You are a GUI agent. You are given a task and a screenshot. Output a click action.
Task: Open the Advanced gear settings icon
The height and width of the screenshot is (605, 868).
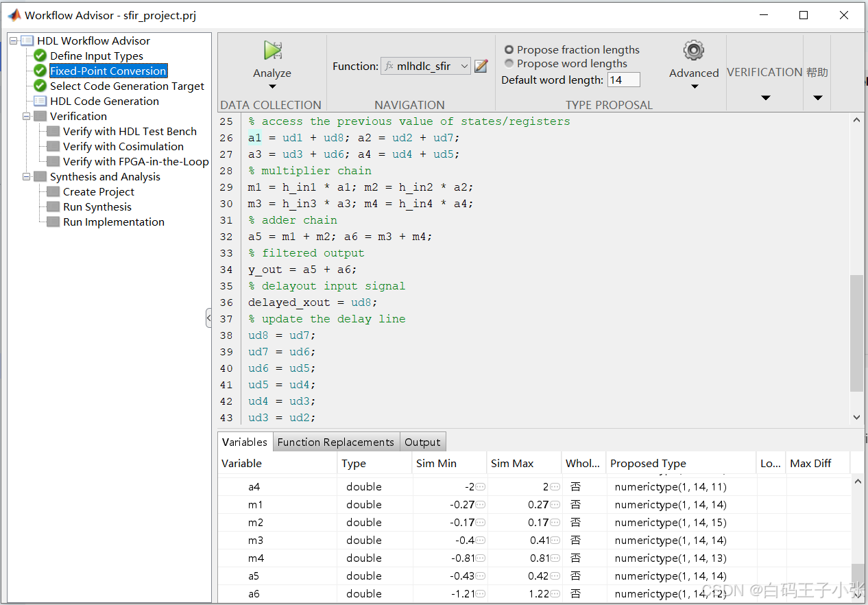point(694,51)
